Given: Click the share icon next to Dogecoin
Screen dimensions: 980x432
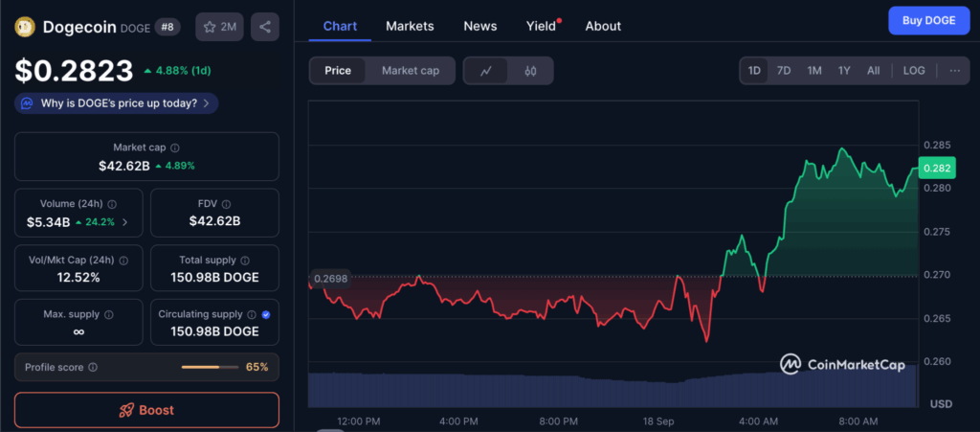Looking at the screenshot, I should point(265,27).
